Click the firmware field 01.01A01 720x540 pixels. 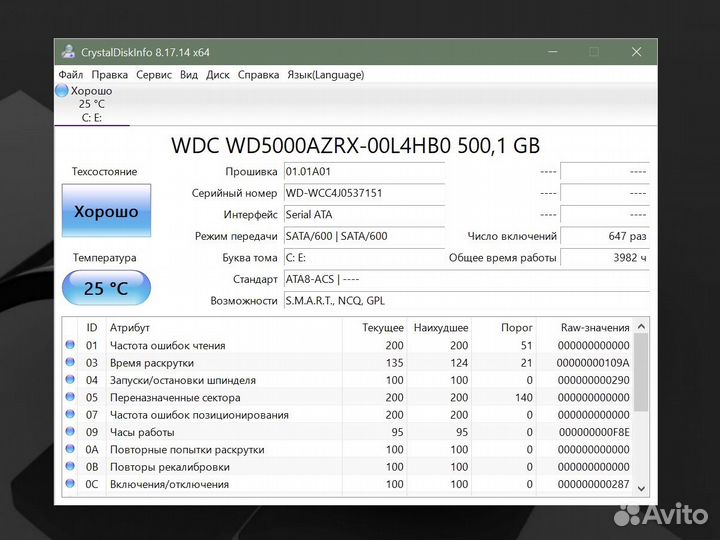pos(364,172)
